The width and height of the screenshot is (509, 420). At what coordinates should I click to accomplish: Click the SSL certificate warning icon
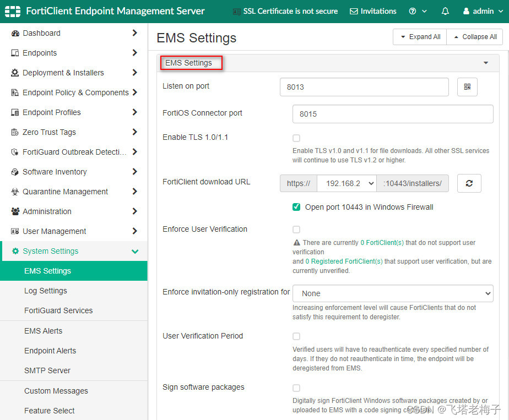pyautogui.click(x=237, y=12)
